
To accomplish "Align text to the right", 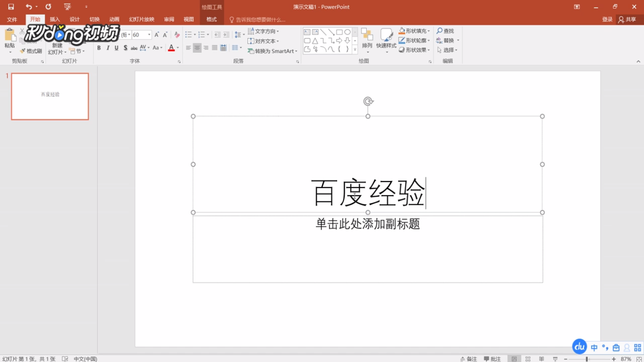I will (206, 48).
